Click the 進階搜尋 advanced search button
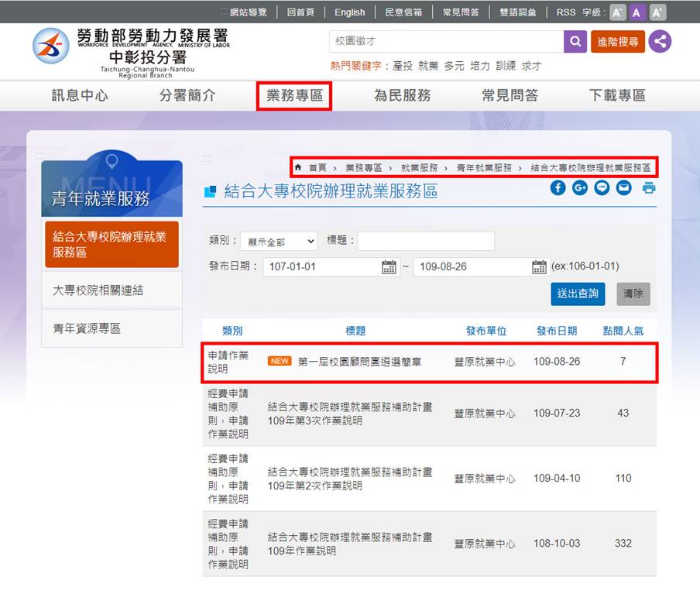Screen dimensions: 700x594 [x=617, y=42]
